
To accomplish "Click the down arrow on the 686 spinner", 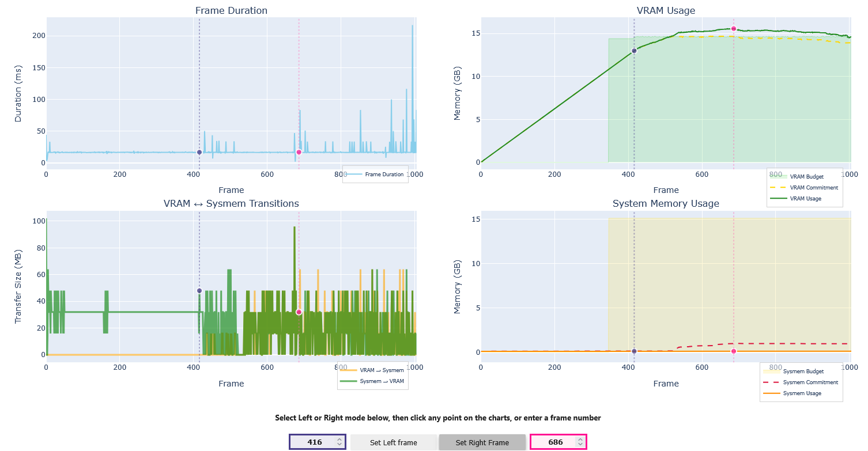I will pyautogui.click(x=580, y=445).
